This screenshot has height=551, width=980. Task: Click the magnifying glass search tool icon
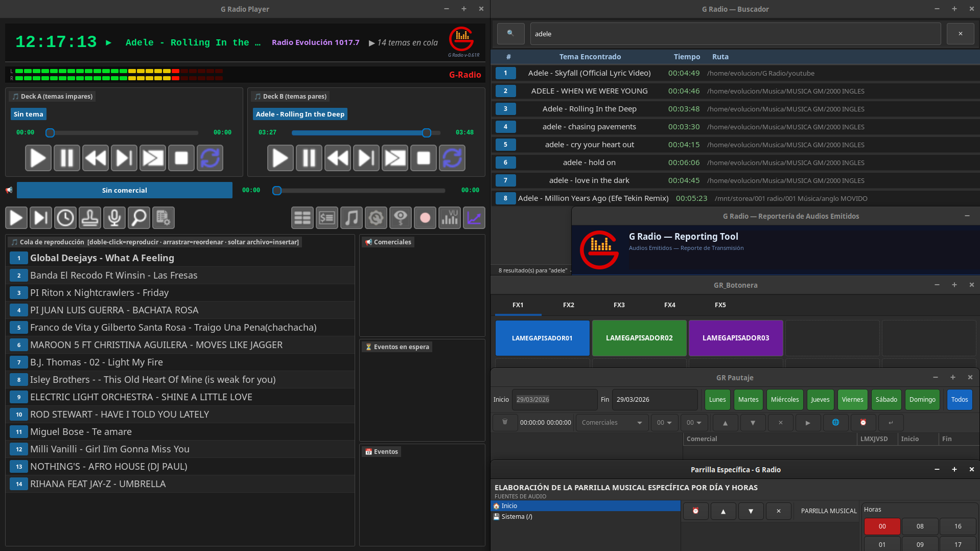[138, 218]
